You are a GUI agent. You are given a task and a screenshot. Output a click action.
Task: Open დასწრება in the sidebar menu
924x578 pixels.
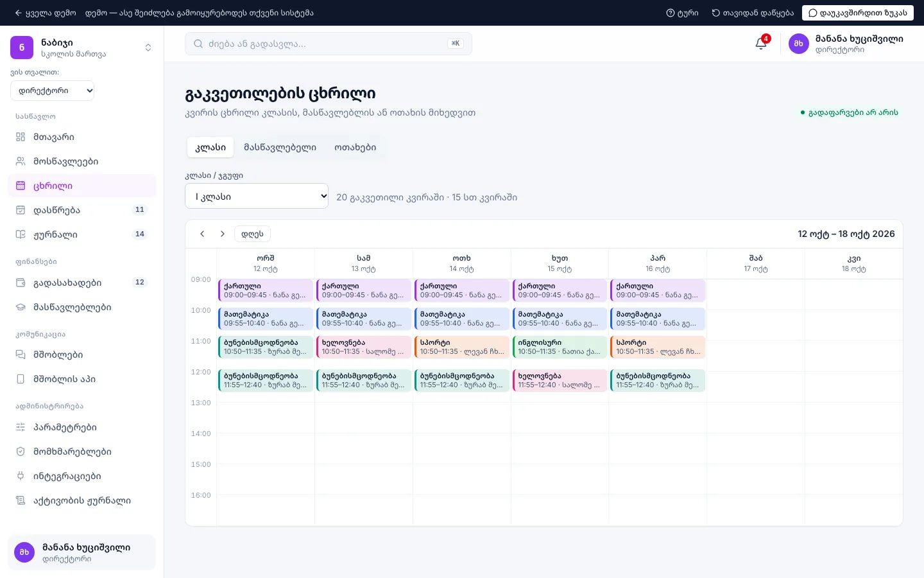[x=82, y=210]
